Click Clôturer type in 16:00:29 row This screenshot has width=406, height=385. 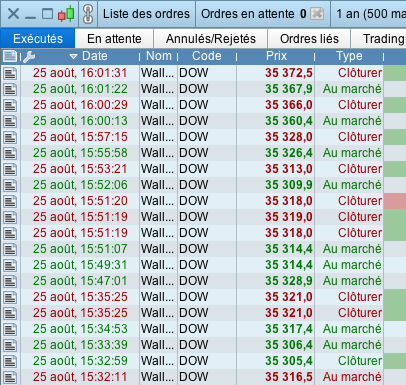[360, 105]
